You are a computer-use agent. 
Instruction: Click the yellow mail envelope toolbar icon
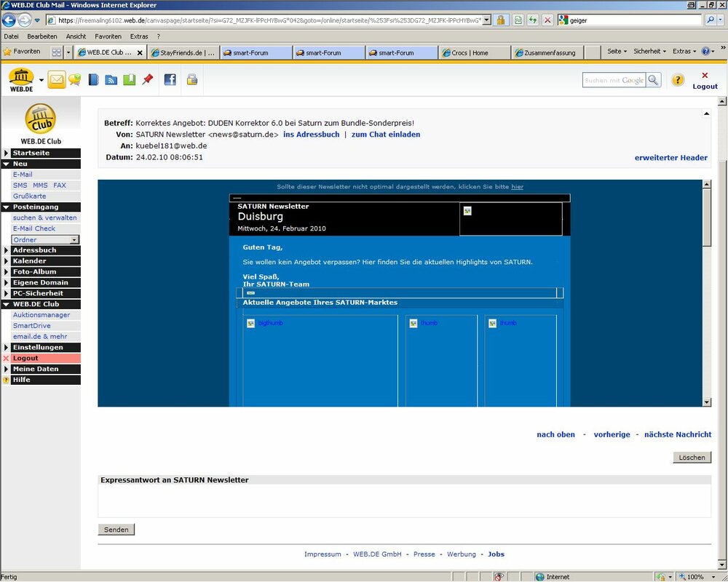[57, 80]
